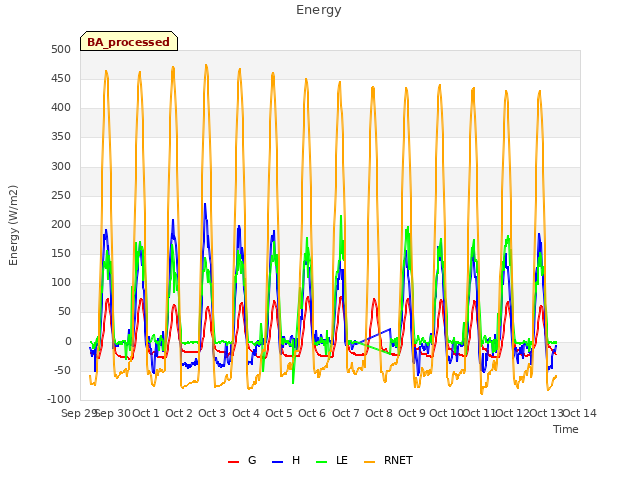The height and width of the screenshot is (480, 640).
Task: Click the 50 y-axis tick label
Action: coord(65,311)
